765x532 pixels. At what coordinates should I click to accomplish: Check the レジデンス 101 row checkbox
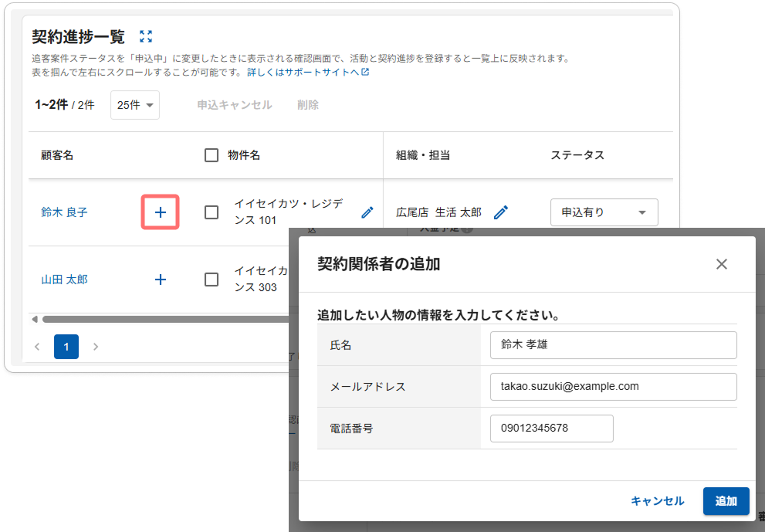point(212,212)
